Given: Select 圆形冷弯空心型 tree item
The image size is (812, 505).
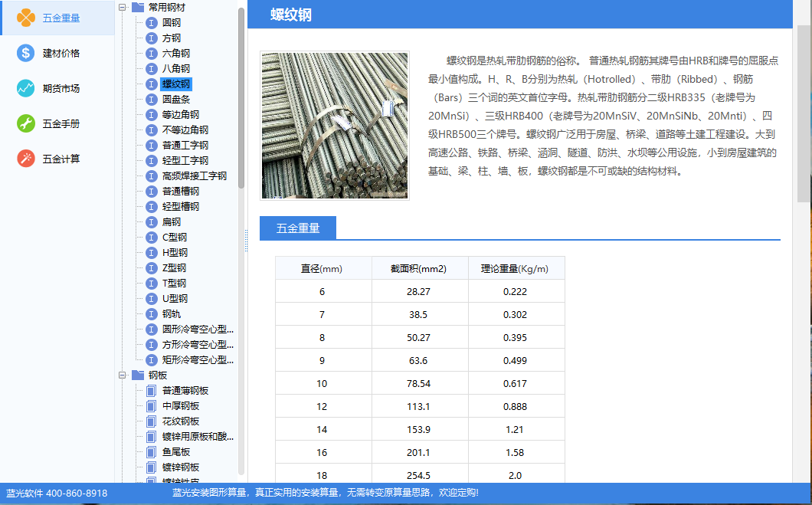Looking at the screenshot, I should [x=198, y=330].
